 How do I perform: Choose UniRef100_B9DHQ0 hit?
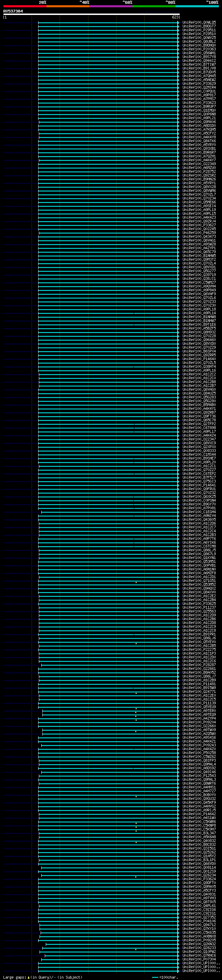click(x=199, y=45)
